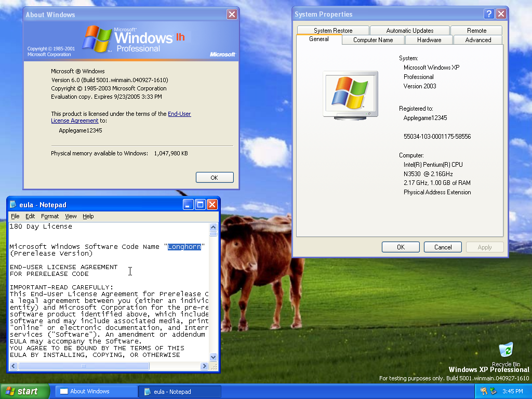532x399 pixels.
Task: Open the Start menu
Action: coord(24,391)
